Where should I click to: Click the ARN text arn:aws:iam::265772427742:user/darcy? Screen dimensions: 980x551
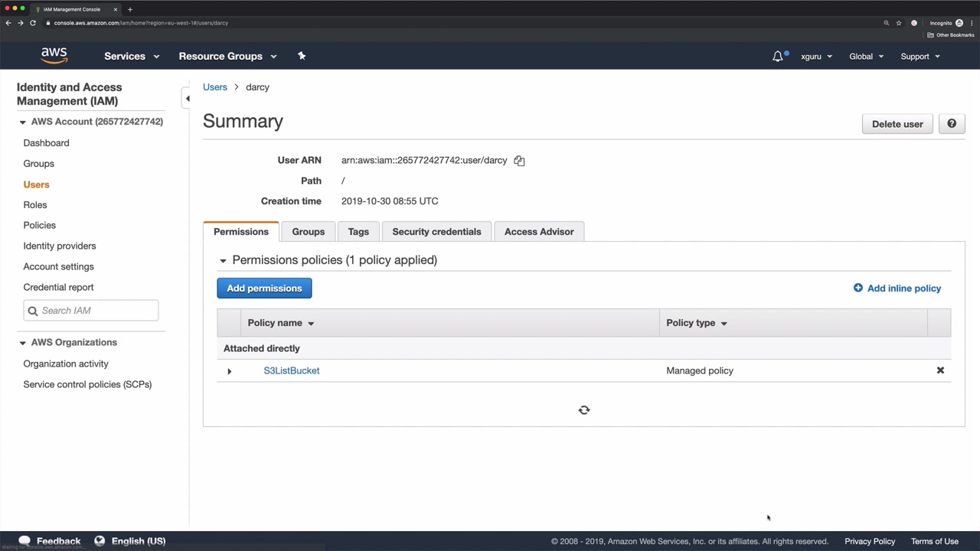[424, 161]
